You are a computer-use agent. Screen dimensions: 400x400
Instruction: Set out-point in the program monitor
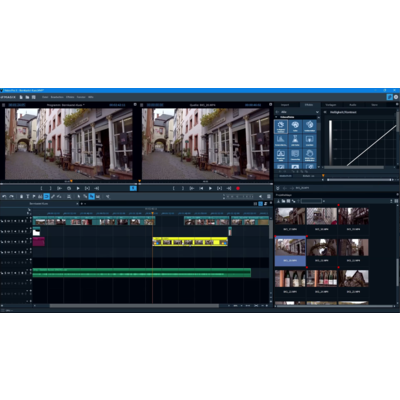(x=50, y=188)
